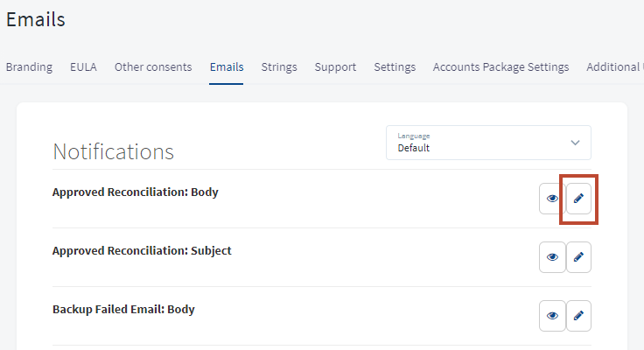Preview Backup Failed Email: Body

552,316
